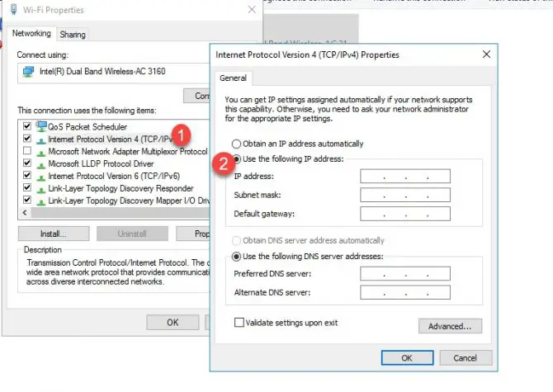Screen dimensions: 553x392
Task: Toggle Link-Layer Topology Discovery Mapper checkbox
Action: 27,200
